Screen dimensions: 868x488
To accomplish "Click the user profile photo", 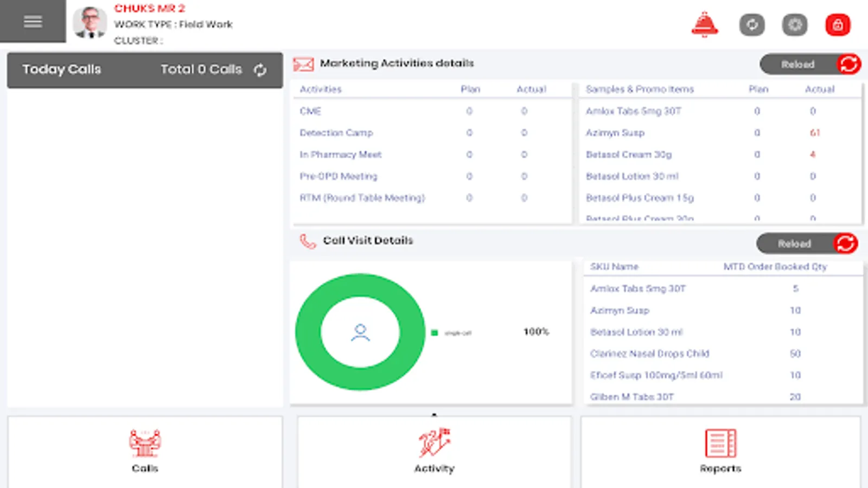I will pos(90,23).
